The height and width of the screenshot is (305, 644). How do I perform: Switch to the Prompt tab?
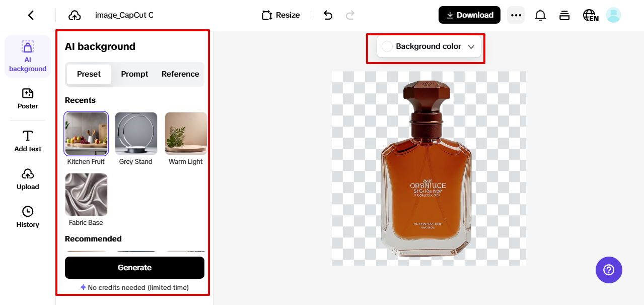pyautogui.click(x=134, y=74)
